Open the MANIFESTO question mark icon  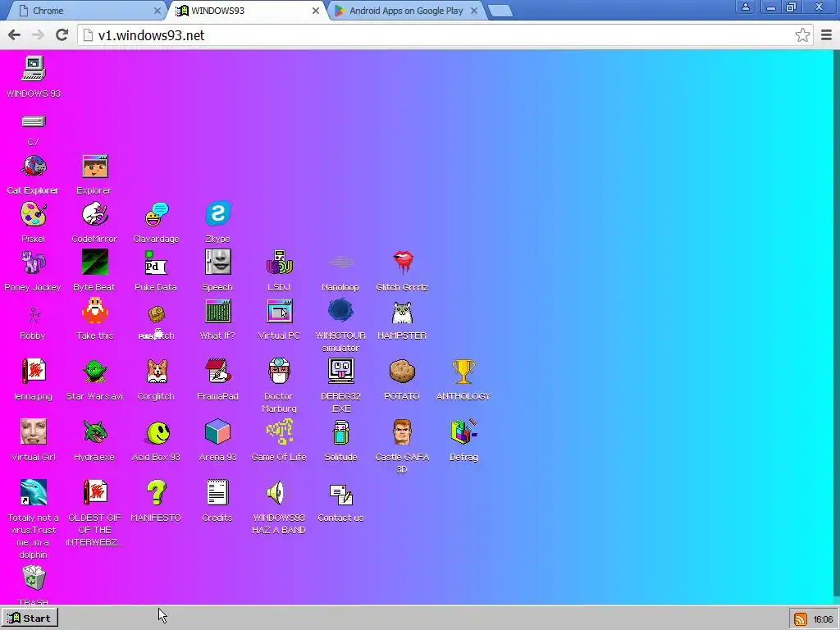157,492
